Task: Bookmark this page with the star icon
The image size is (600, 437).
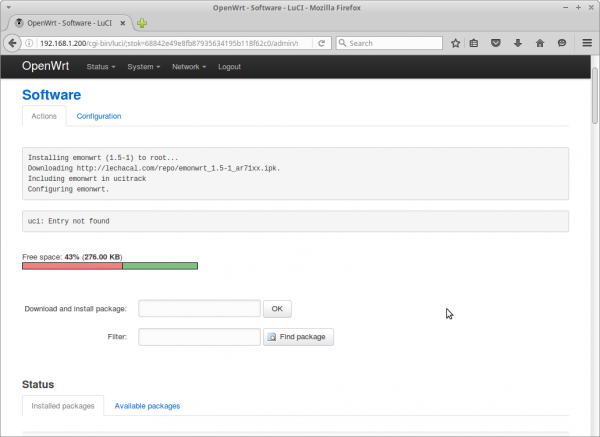Action: point(455,43)
